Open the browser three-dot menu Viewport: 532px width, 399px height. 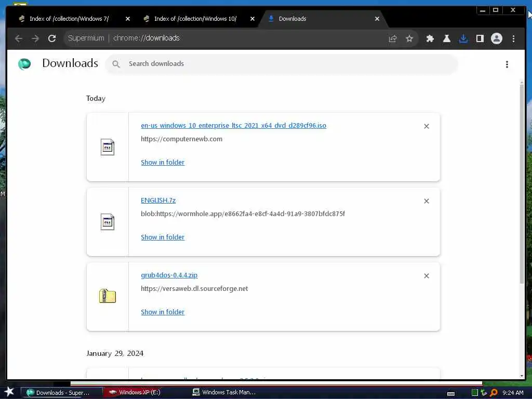click(513, 38)
